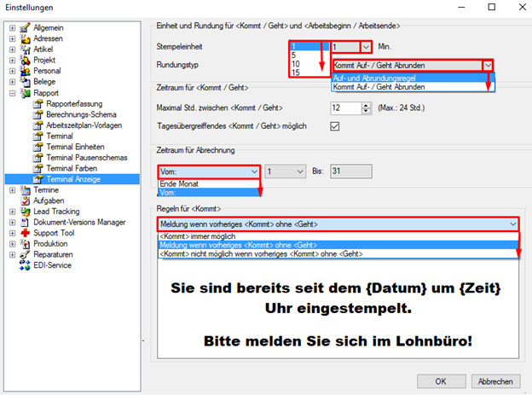Viewport: 532px width, 395px height.
Task: Click the EDI-Service icon
Action: pyautogui.click(x=25, y=265)
